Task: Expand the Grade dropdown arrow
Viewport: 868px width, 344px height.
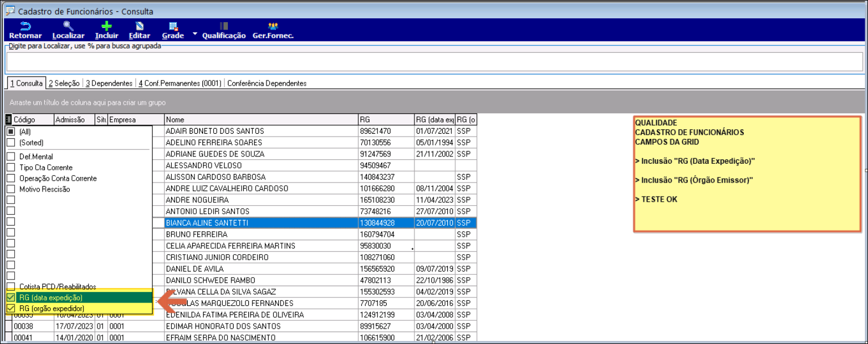Action: tap(194, 34)
